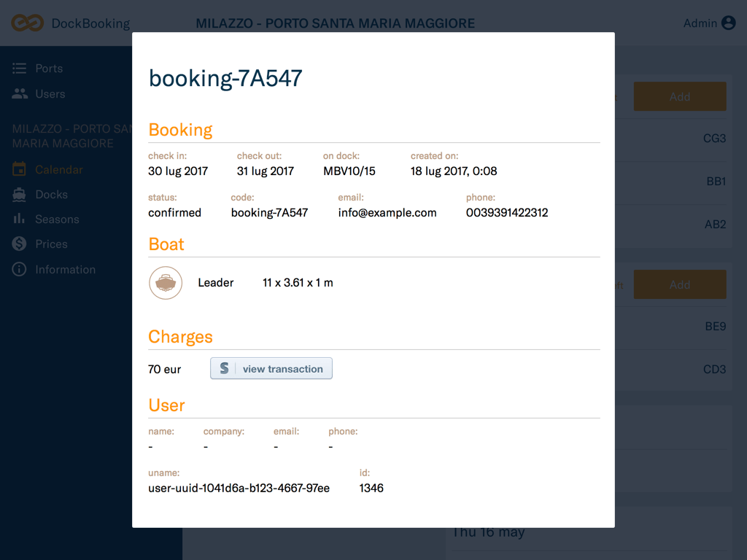Image resolution: width=747 pixels, height=560 pixels.
Task: Click the Docks boat icon in sidebar
Action: tap(19, 194)
